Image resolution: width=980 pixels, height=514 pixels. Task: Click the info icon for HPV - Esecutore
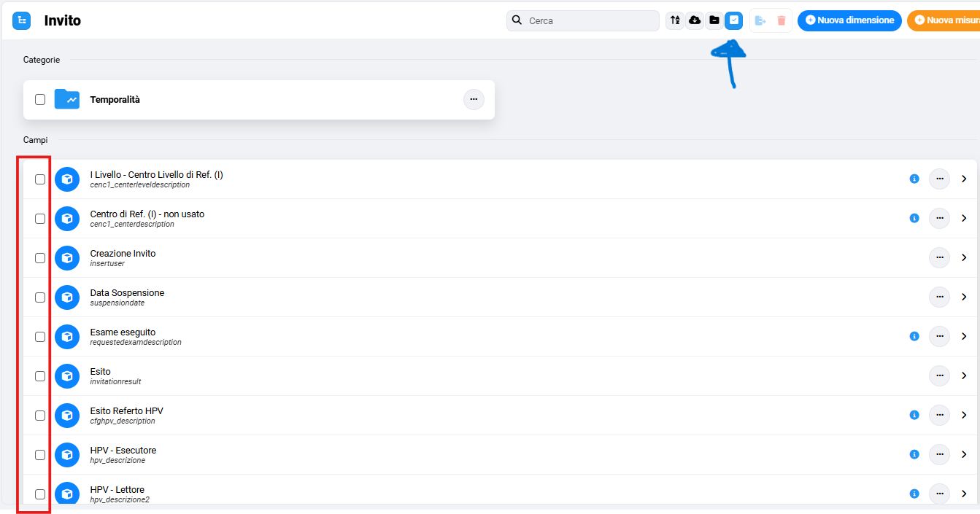point(914,454)
